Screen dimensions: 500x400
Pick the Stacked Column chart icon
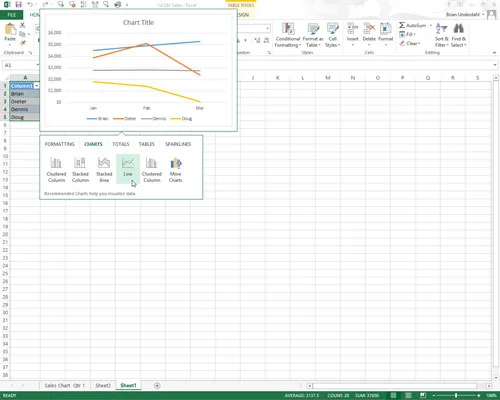click(x=80, y=168)
